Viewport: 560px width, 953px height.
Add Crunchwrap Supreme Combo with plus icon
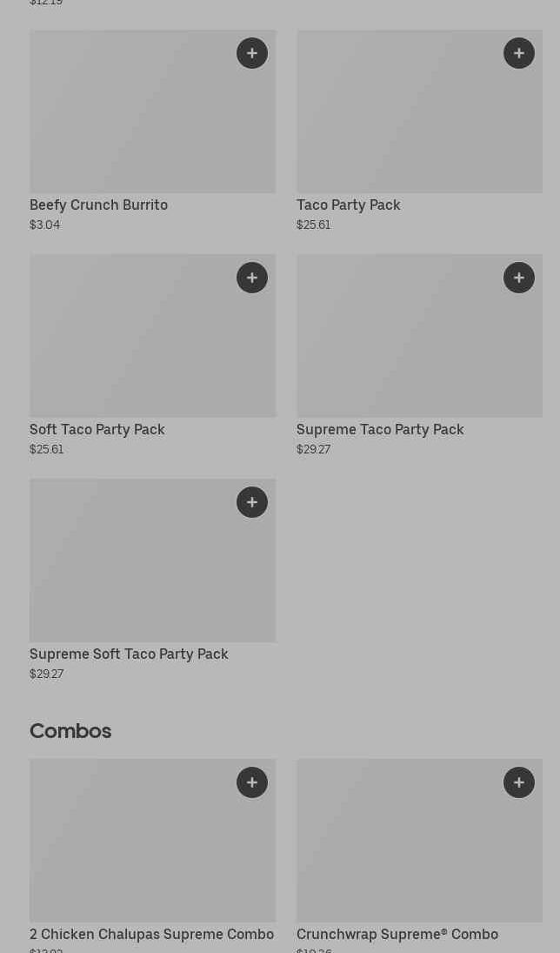(x=519, y=782)
